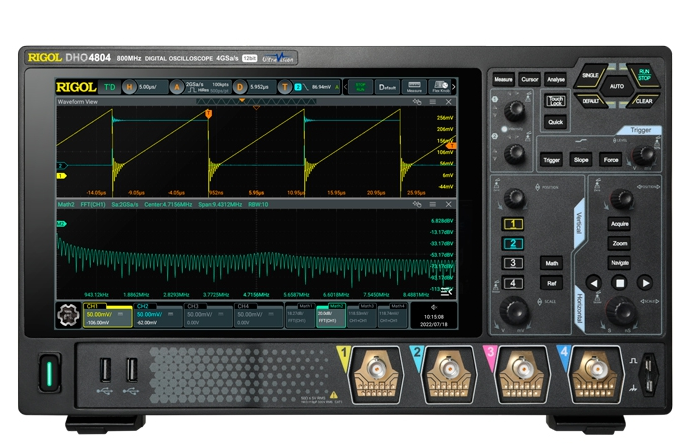Tap the orange H horizontal badge
This screenshot has width=692, height=444.
click(129, 87)
